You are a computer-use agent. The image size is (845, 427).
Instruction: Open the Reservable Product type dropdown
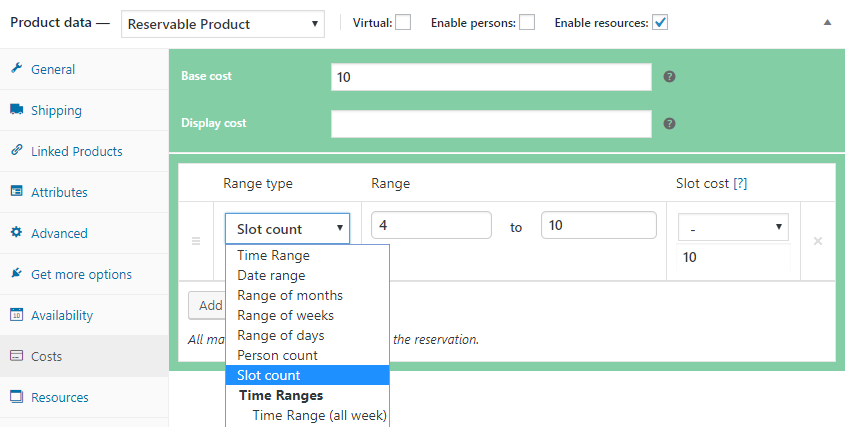[x=222, y=23]
